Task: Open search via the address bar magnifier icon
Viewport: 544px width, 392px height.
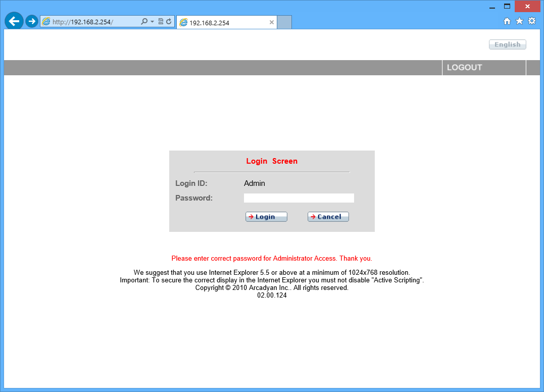Action: point(144,22)
